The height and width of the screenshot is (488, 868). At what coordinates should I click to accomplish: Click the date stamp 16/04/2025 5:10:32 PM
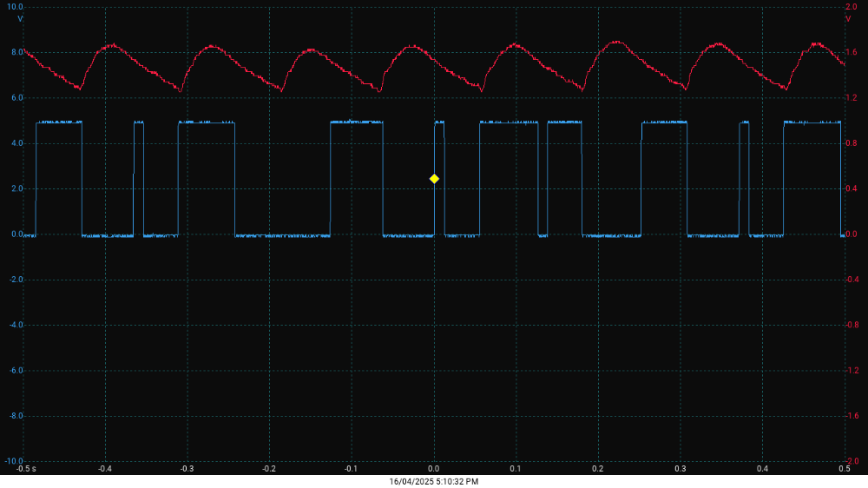[433, 481]
